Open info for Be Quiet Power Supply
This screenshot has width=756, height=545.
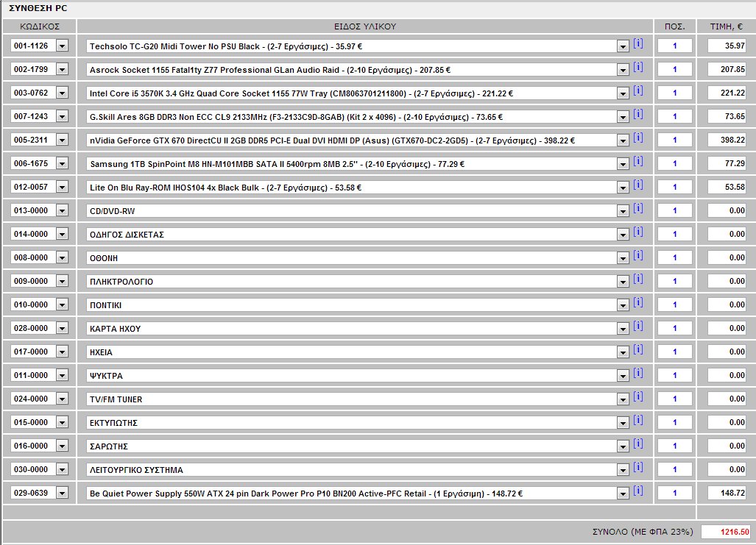pyautogui.click(x=638, y=491)
